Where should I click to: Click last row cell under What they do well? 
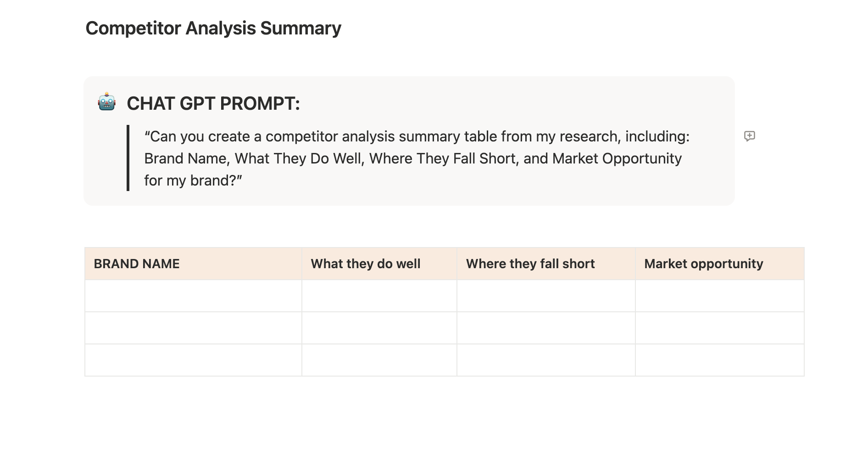(379, 360)
